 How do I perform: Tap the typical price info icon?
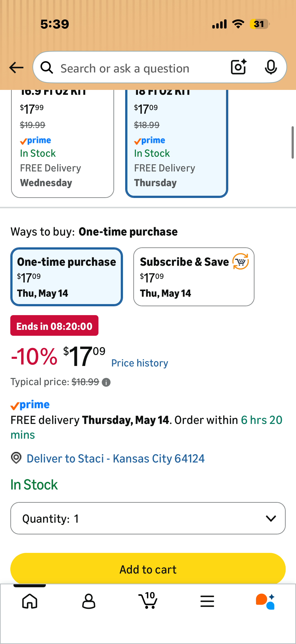106,382
